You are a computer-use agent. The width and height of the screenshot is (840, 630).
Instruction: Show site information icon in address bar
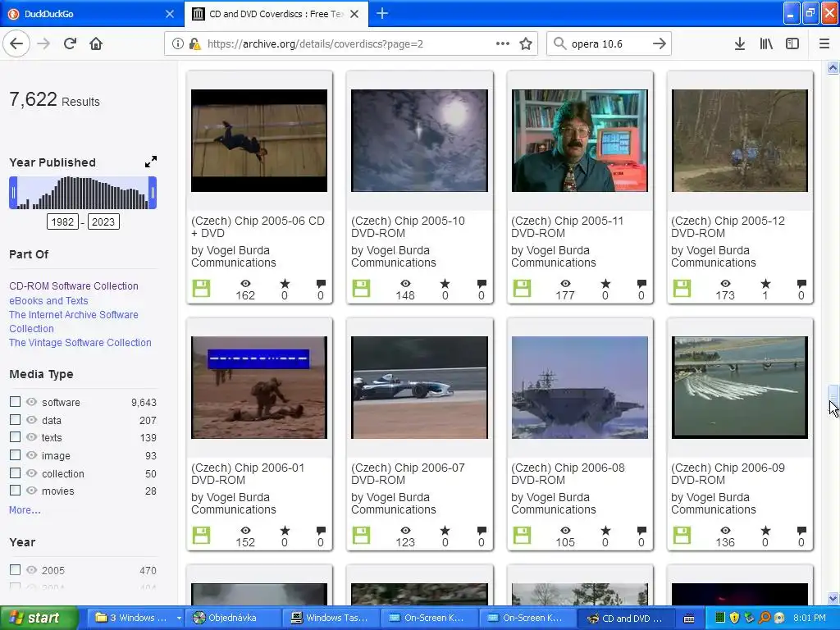(177, 44)
